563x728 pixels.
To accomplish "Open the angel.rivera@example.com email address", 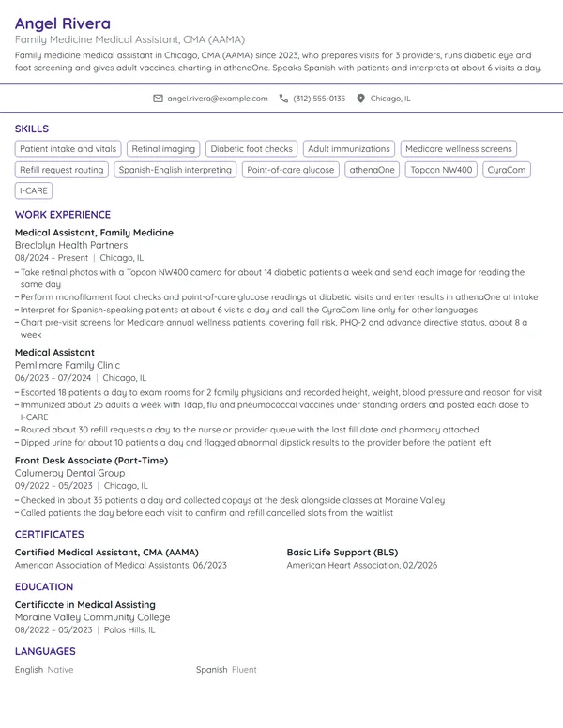I will [x=218, y=99].
